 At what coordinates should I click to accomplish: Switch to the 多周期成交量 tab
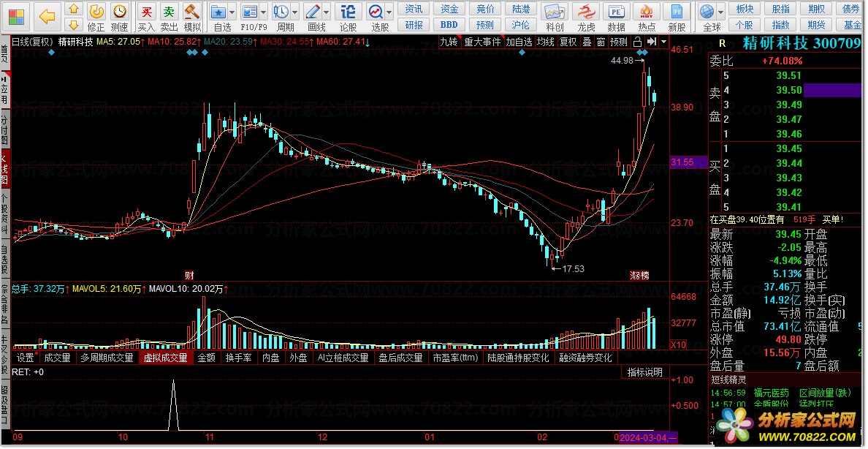[x=107, y=358]
